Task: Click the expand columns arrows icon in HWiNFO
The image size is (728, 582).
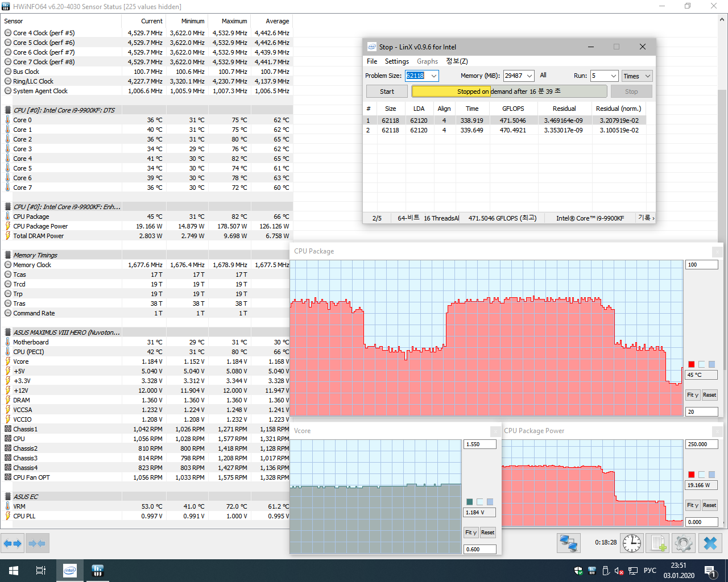Action: click(13, 543)
